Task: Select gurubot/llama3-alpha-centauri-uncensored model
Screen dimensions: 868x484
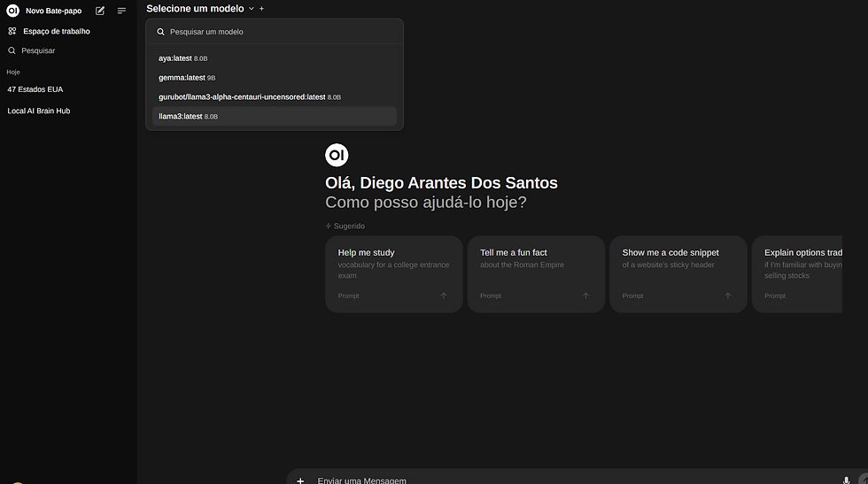Action: point(275,96)
